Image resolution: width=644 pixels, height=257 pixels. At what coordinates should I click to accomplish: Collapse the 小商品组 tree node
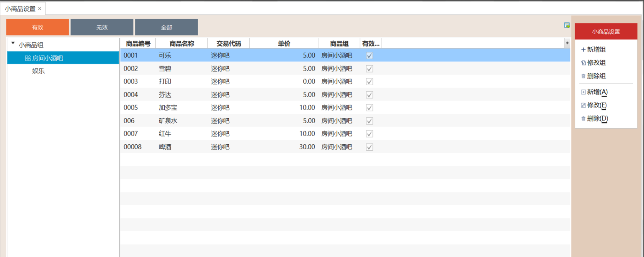click(x=13, y=44)
